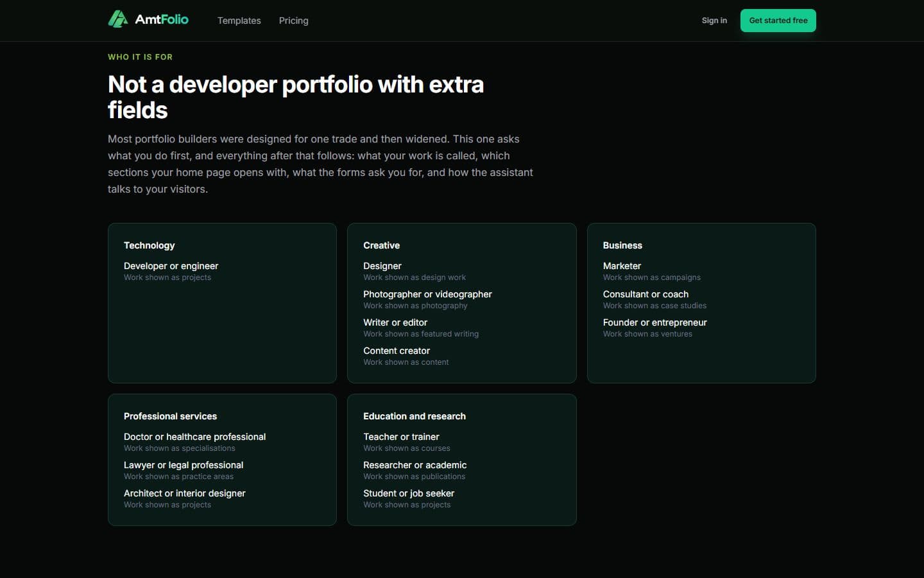Click 'Work shown as photography'
The height and width of the screenshot is (578, 924).
416,306
